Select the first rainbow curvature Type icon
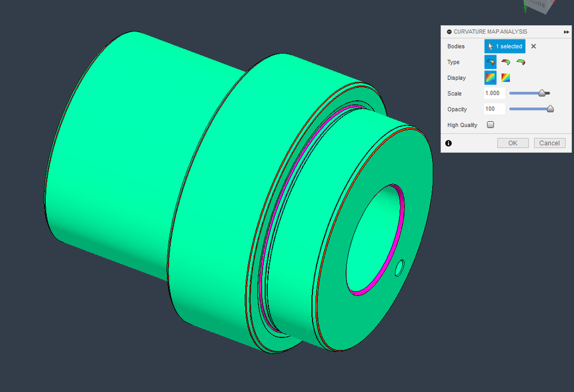 491,62
